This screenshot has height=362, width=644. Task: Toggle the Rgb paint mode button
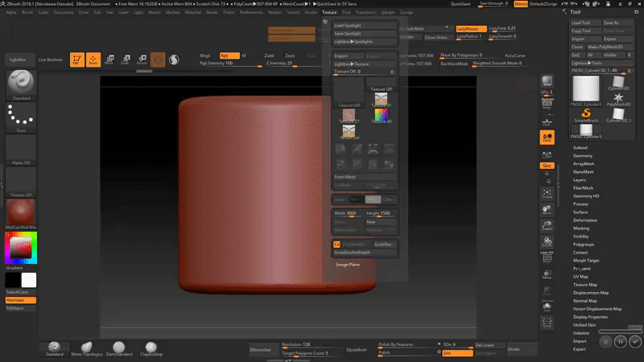[x=229, y=56]
